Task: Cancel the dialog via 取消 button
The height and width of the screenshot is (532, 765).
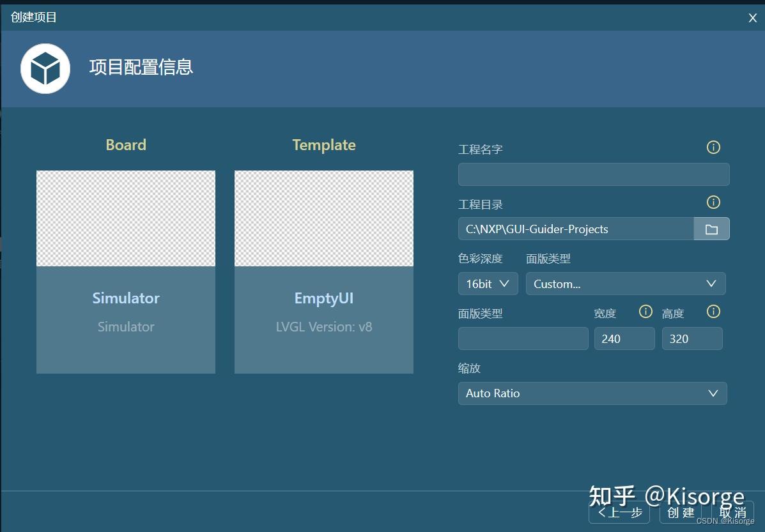Action: coord(734,512)
